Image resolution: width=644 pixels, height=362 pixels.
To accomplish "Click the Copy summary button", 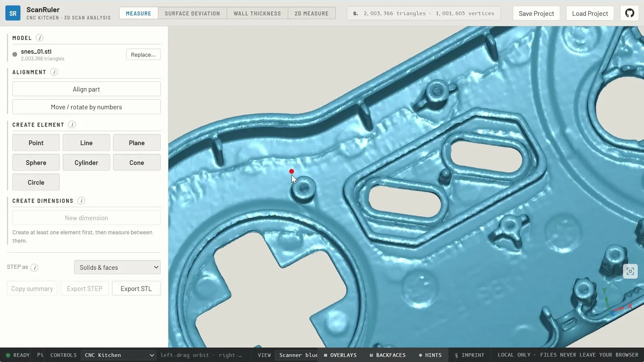I will 32,289.
